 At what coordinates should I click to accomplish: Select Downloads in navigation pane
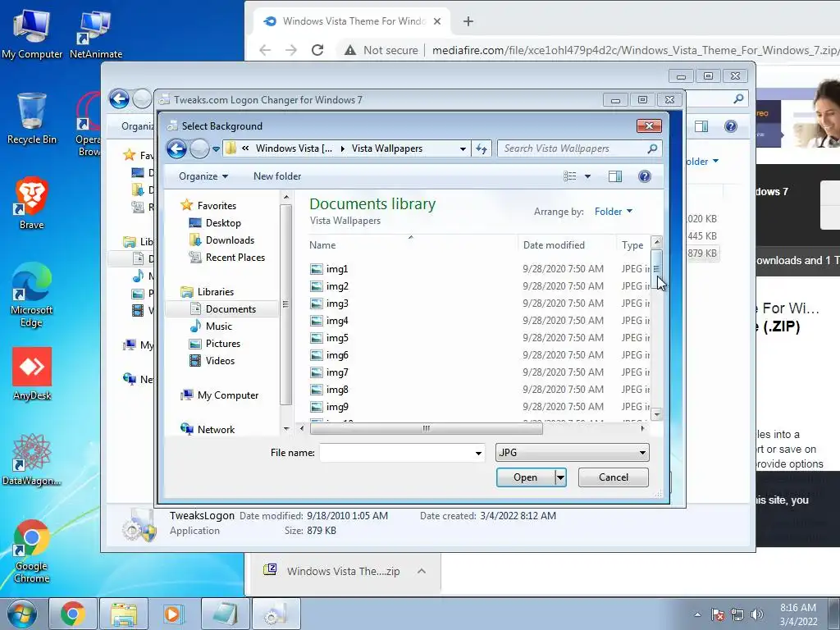click(x=221, y=240)
